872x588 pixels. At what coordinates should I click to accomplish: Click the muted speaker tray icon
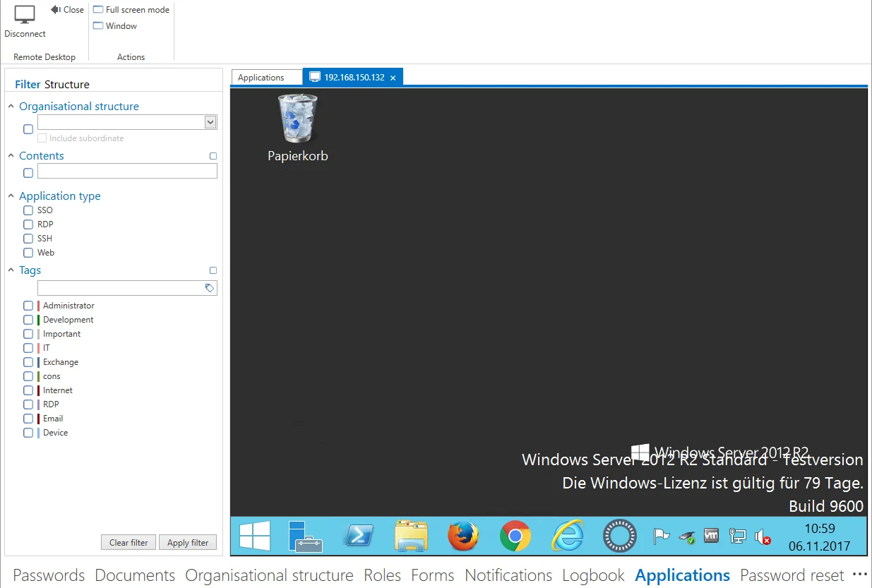point(763,537)
